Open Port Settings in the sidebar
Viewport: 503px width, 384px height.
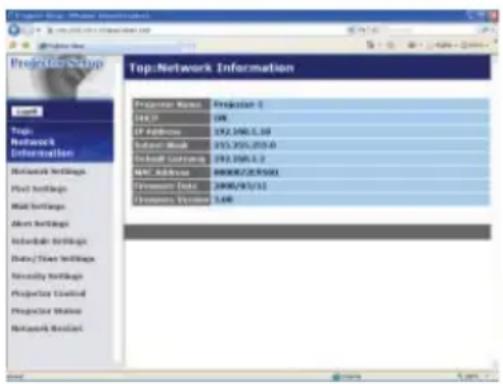(x=39, y=189)
